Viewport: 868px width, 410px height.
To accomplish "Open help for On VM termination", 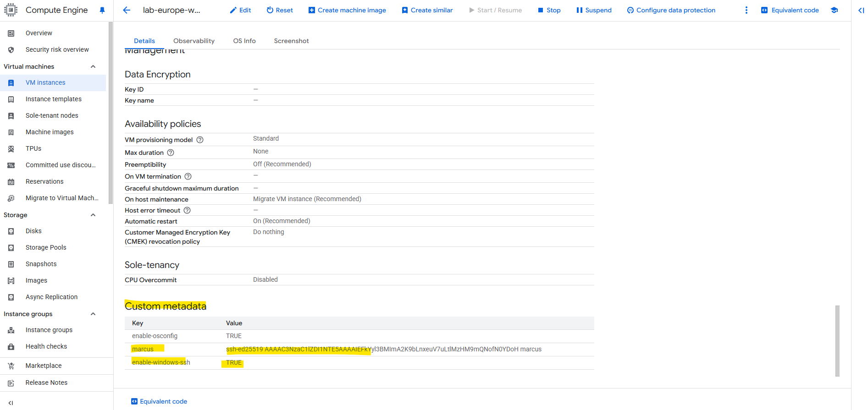I will [x=188, y=176].
